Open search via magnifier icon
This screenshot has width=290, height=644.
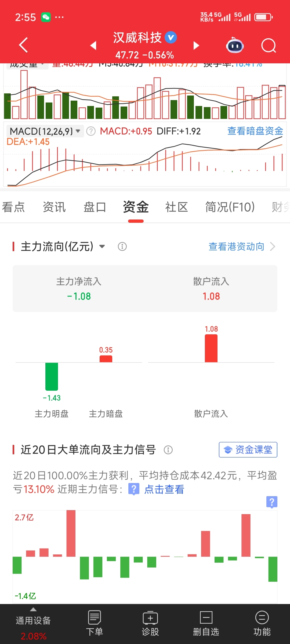point(269,45)
